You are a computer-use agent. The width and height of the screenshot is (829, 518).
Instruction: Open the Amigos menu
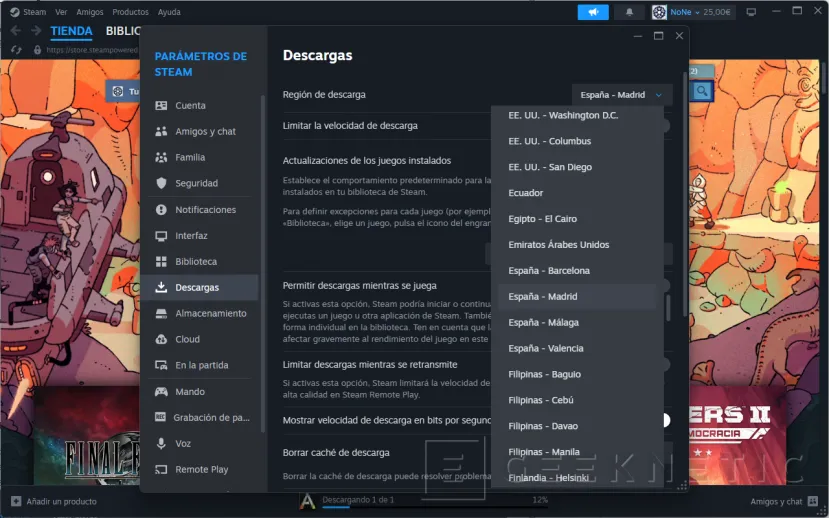90,12
